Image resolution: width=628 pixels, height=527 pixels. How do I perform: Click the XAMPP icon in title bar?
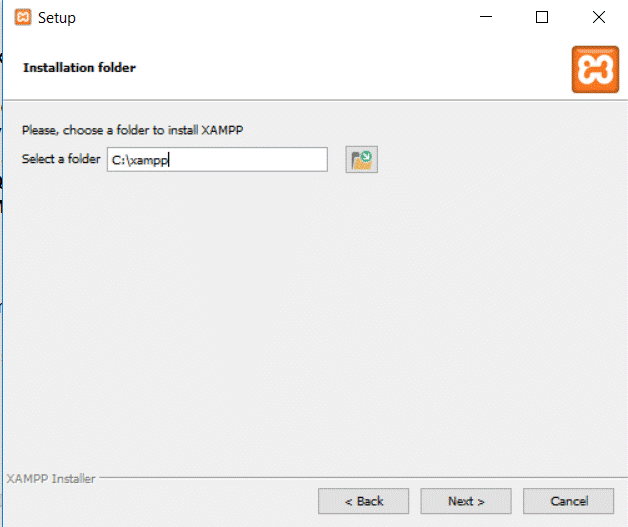click(22, 17)
